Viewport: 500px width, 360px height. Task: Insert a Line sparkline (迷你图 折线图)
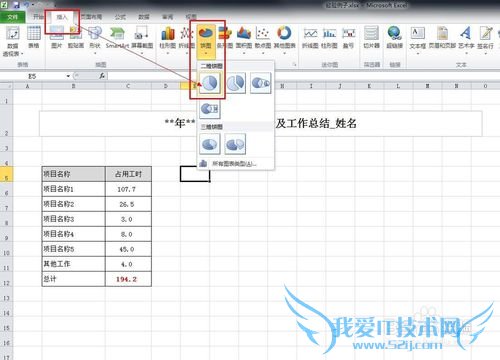[310, 37]
